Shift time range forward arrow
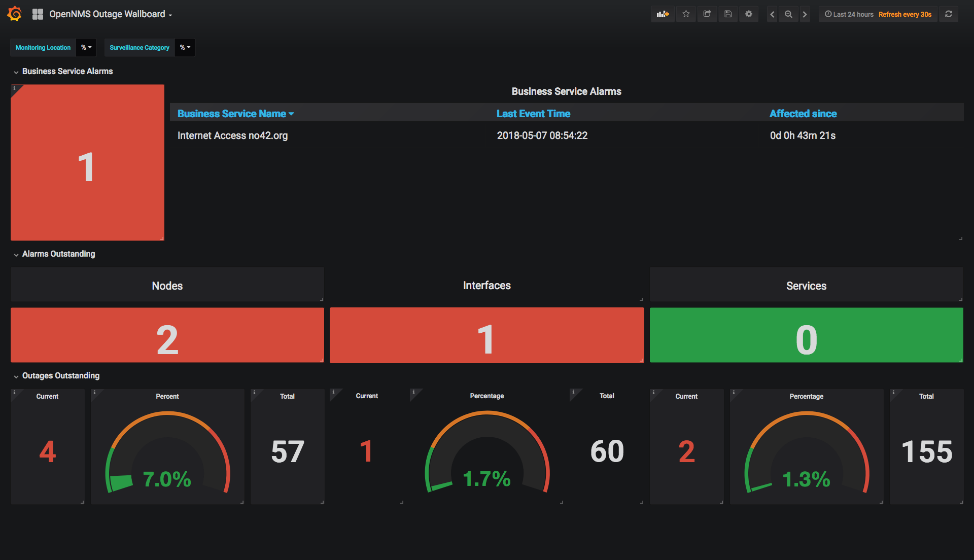The image size is (974, 560). [x=805, y=14]
